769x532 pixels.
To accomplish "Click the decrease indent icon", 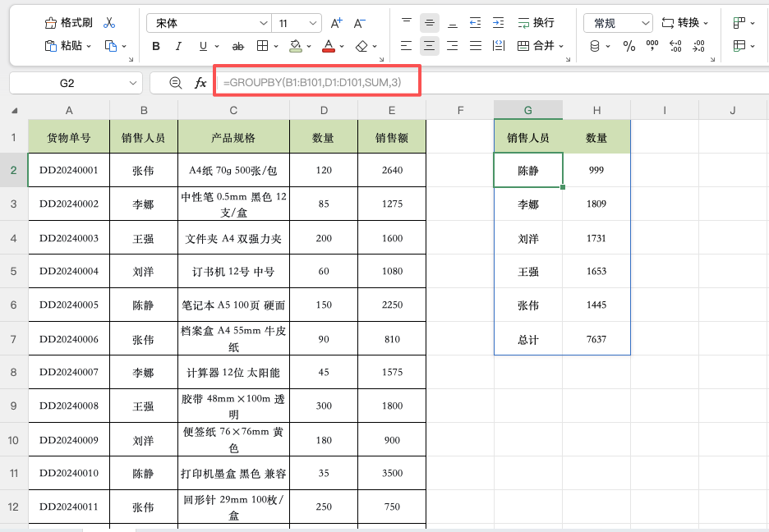I will point(475,22).
